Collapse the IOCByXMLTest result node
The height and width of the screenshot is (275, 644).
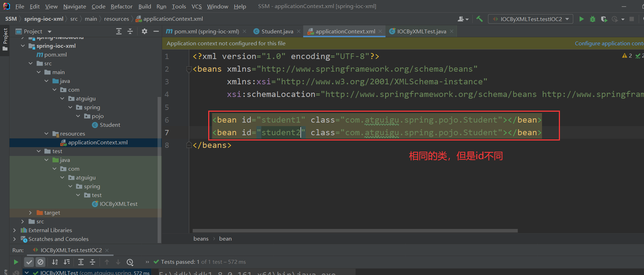pyautogui.click(x=27, y=273)
